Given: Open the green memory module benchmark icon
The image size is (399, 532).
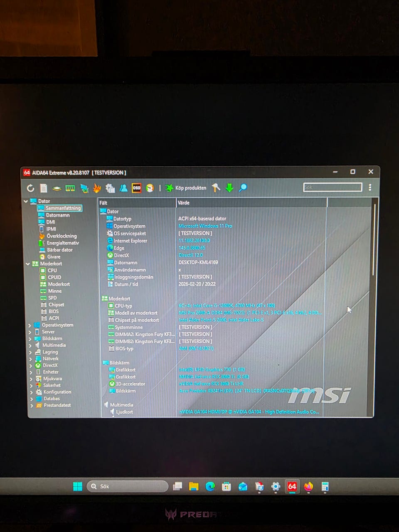Looking at the screenshot, I should pos(70,188).
